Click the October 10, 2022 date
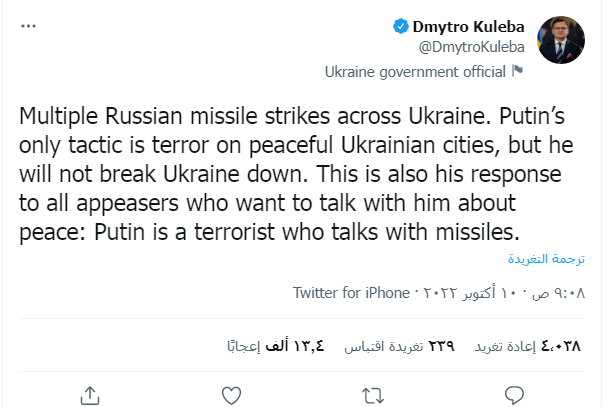604x407 pixels. tap(488, 294)
